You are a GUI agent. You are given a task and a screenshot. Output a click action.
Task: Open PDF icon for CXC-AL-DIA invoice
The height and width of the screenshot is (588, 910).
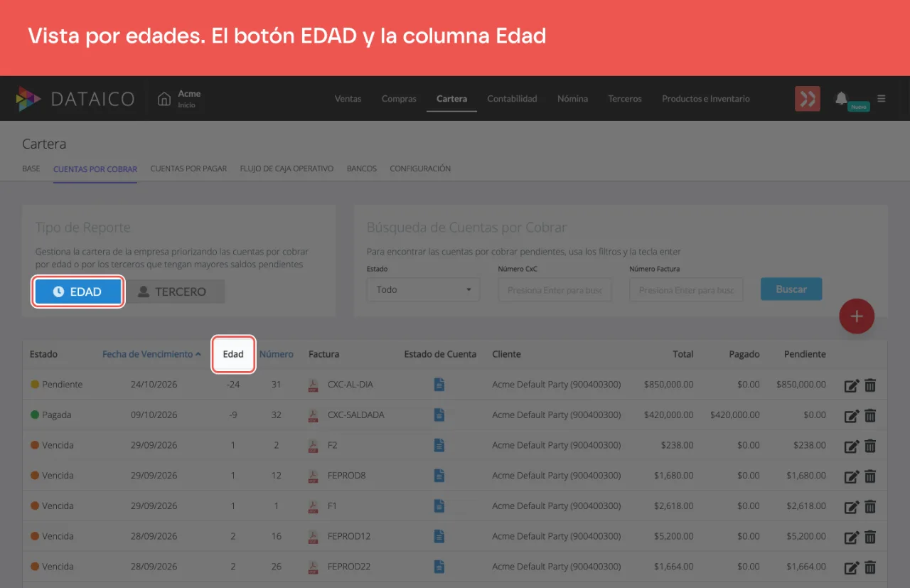click(313, 385)
